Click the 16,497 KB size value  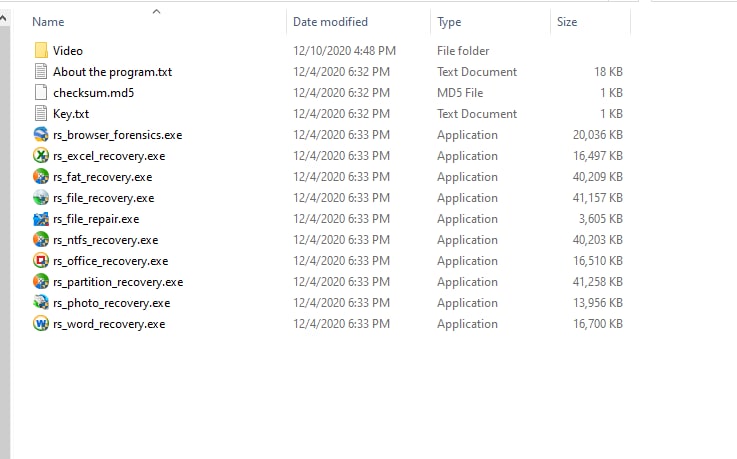tap(598, 156)
